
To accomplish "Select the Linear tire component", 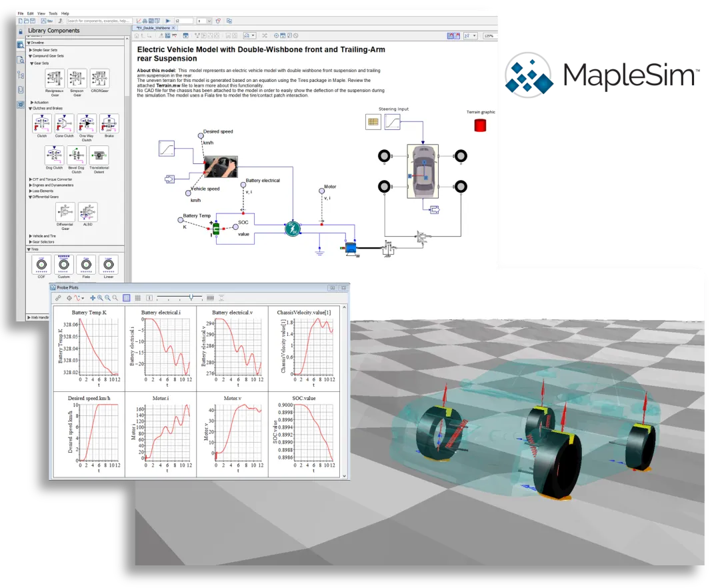I will (109, 265).
